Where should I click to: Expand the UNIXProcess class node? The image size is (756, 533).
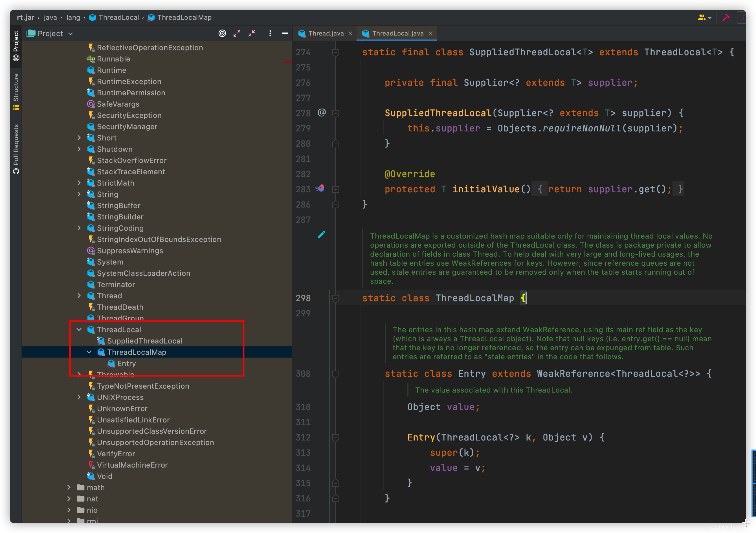[79, 397]
